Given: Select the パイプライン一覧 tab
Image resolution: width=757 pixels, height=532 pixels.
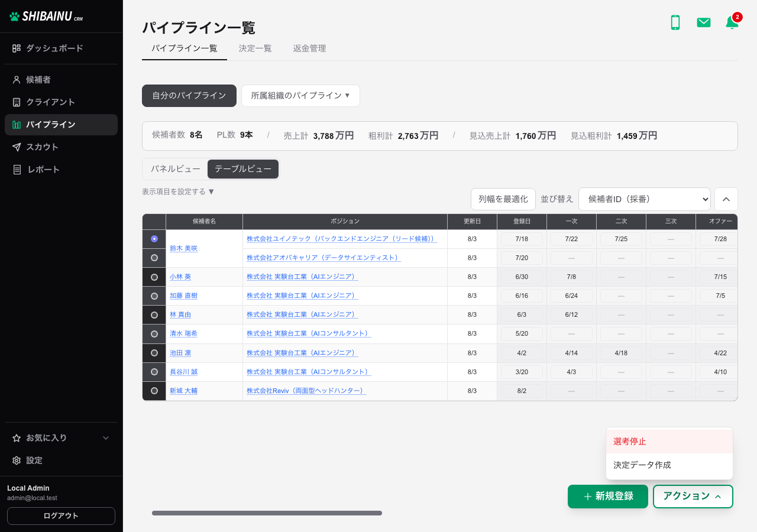Looking at the screenshot, I should (185, 48).
